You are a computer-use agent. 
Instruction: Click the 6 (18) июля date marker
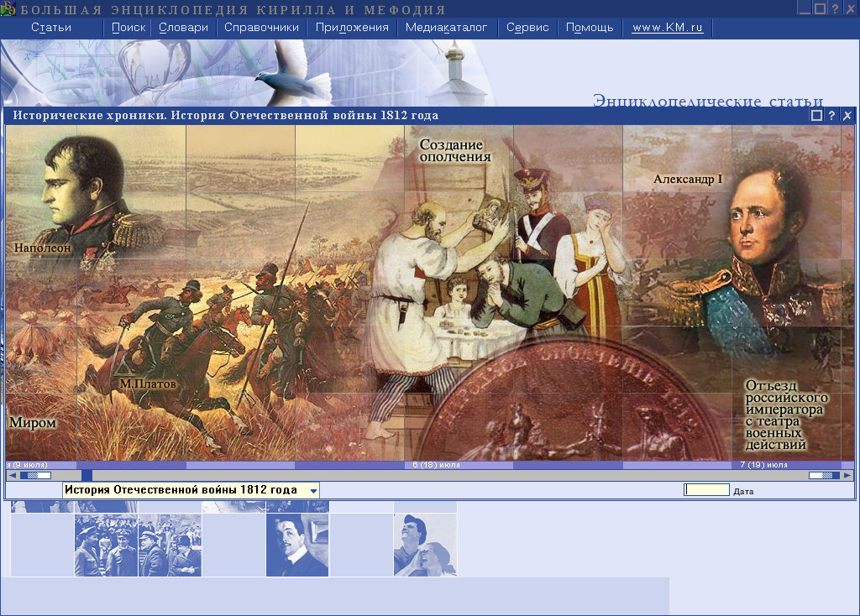[436, 465]
